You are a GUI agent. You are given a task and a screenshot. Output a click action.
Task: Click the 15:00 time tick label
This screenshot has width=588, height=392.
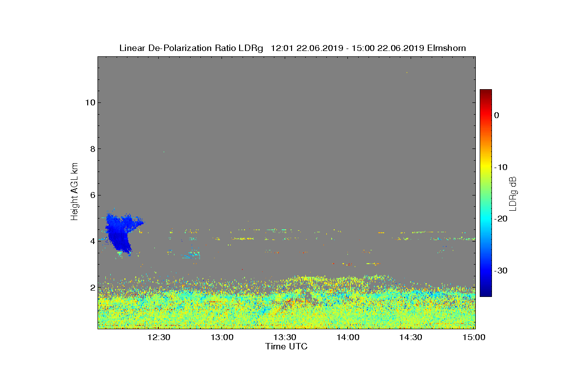474,337
